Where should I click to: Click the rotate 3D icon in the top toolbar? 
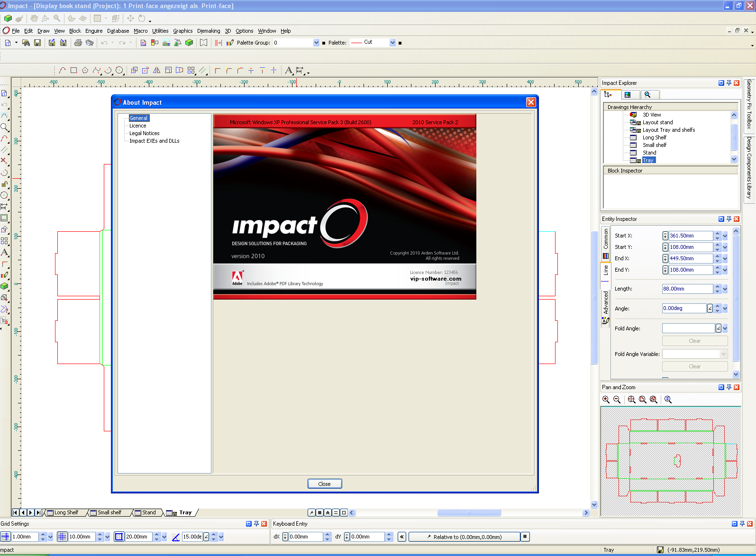(142, 18)
